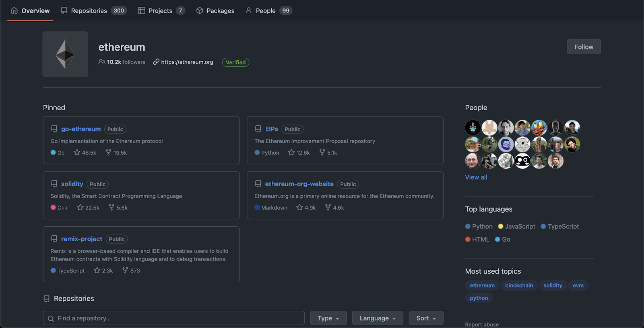Click the Repositories section heading icon
644x328 pixels.
coord(47,299)
